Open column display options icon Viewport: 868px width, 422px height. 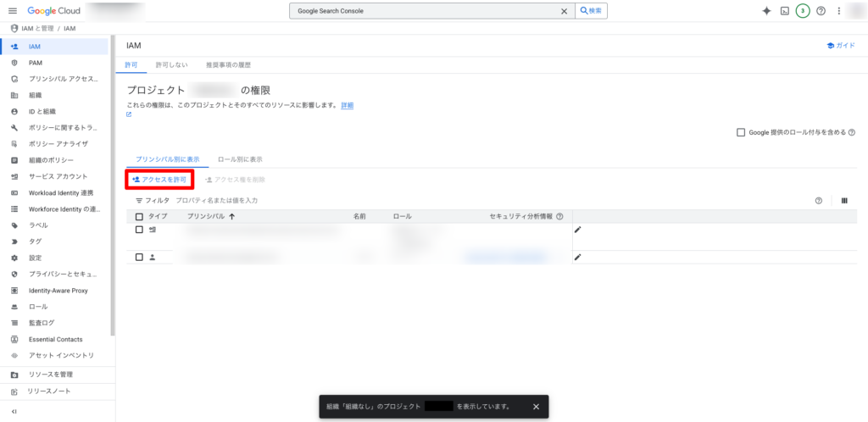[x=844, y=201]
